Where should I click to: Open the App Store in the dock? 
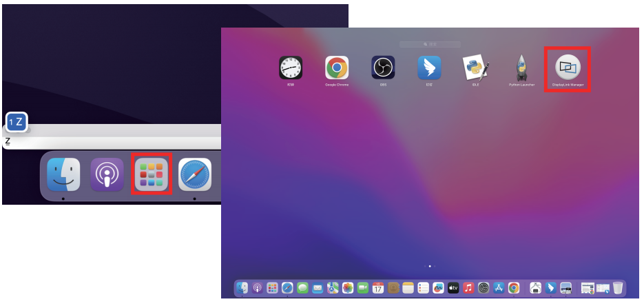click(499, 287)
